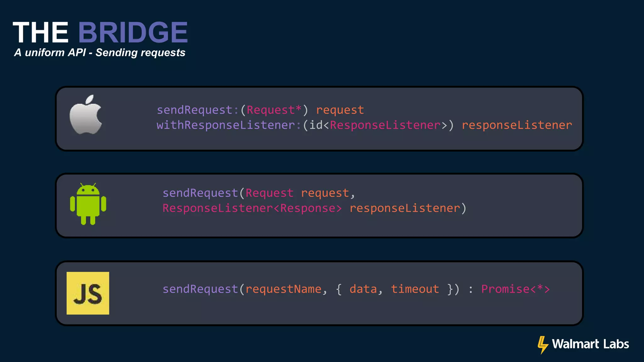
Task: Click the Walmart Labs logo text
Action: point(591,344)
